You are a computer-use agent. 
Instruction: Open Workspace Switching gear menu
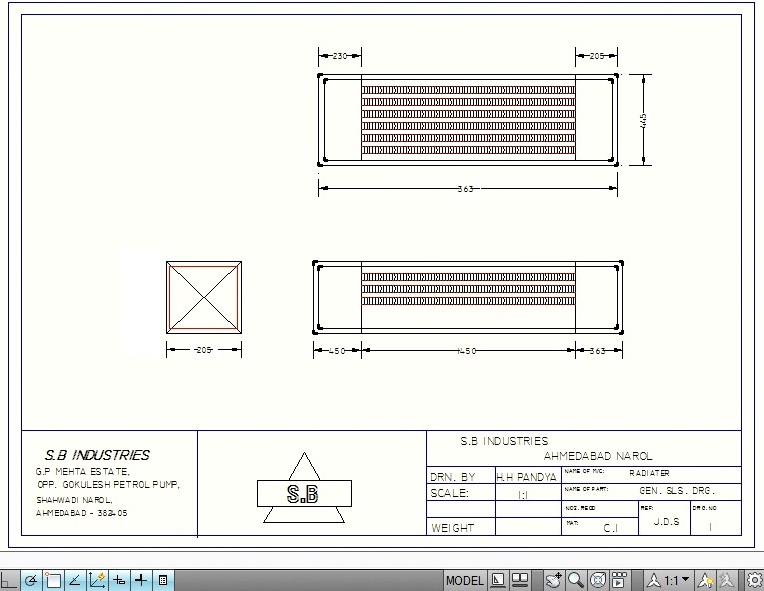click(x=755, y=580)
